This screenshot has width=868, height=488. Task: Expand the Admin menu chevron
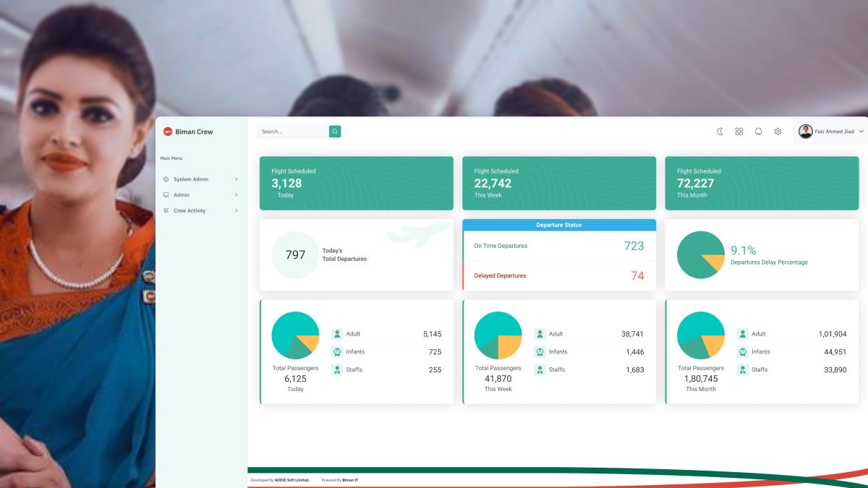point(236,195)
